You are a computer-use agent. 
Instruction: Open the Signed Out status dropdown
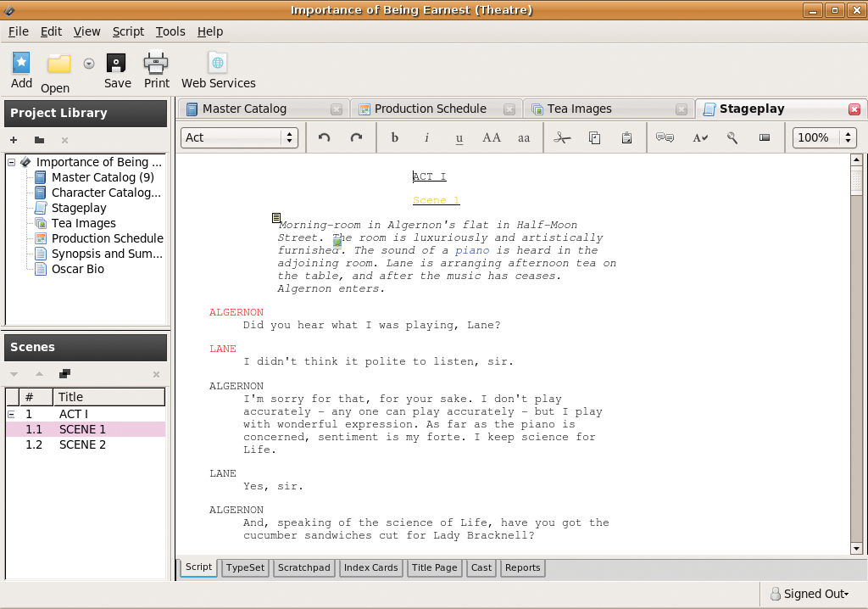[810, 594]
